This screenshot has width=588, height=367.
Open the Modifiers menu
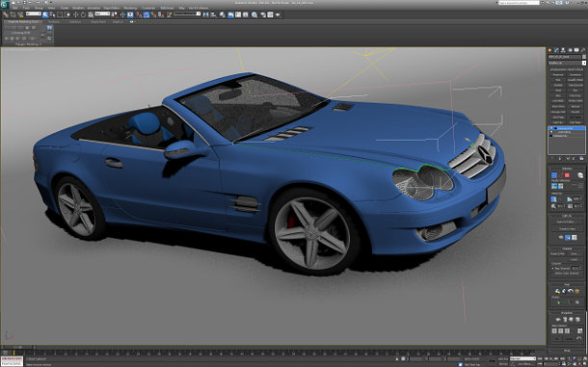point(78,8)
